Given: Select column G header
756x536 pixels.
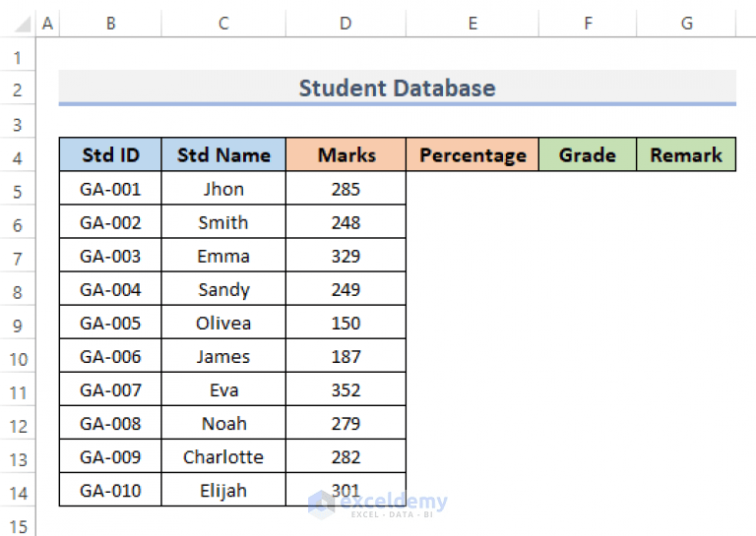Looking at the screenshot, I should pos(686,24).
